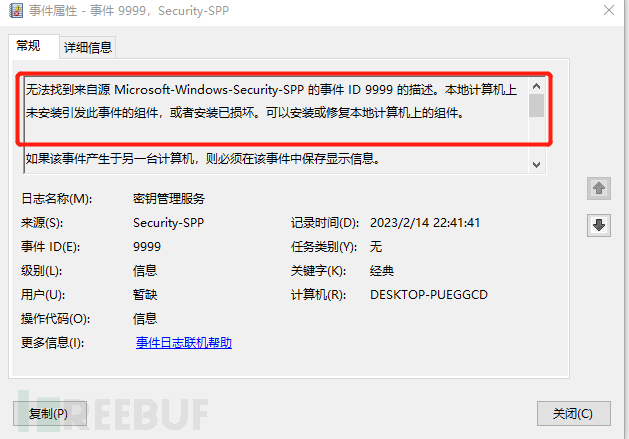This screenshot has width=629, height=439.
Task: Close the event properties window
Action: pyautogui.click(x=609, y=10)
